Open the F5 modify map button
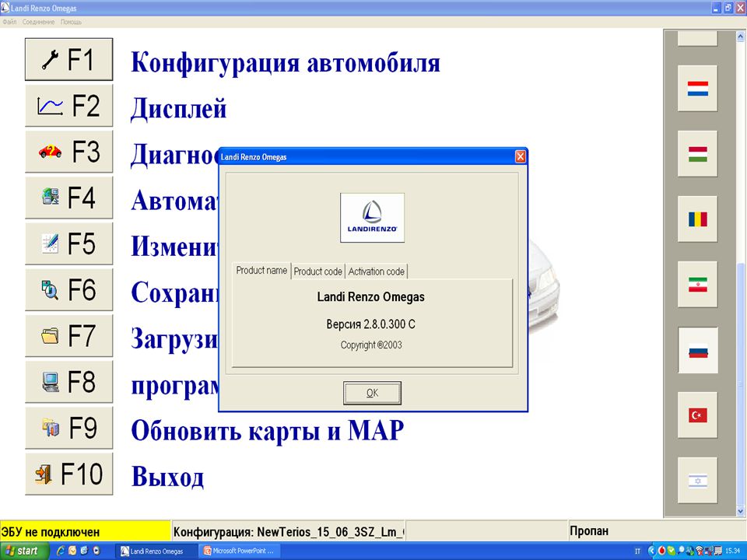 tap(68, 243)
